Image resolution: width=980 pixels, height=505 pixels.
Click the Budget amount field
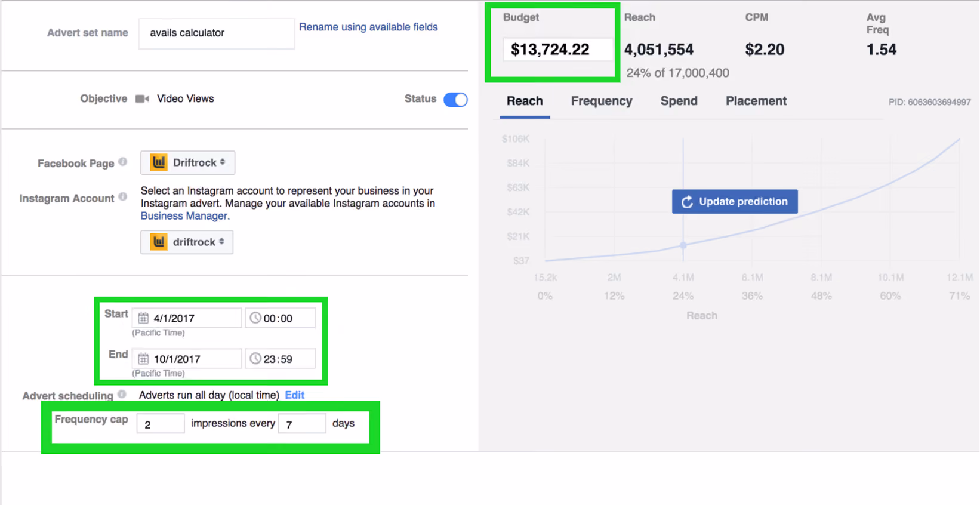(x=557, y=50)
